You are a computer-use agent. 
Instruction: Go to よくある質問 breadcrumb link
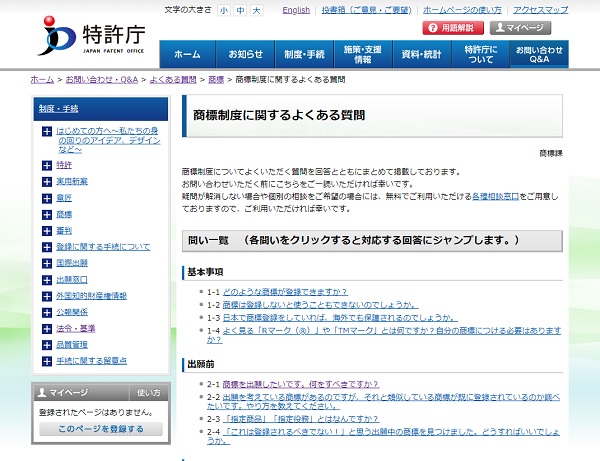click(x=173, y=80)
